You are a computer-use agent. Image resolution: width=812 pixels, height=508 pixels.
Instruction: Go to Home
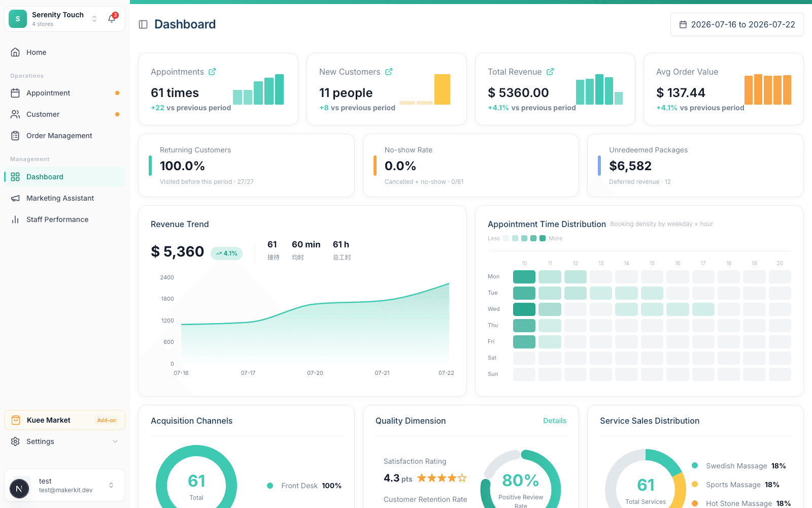(64, 52)
